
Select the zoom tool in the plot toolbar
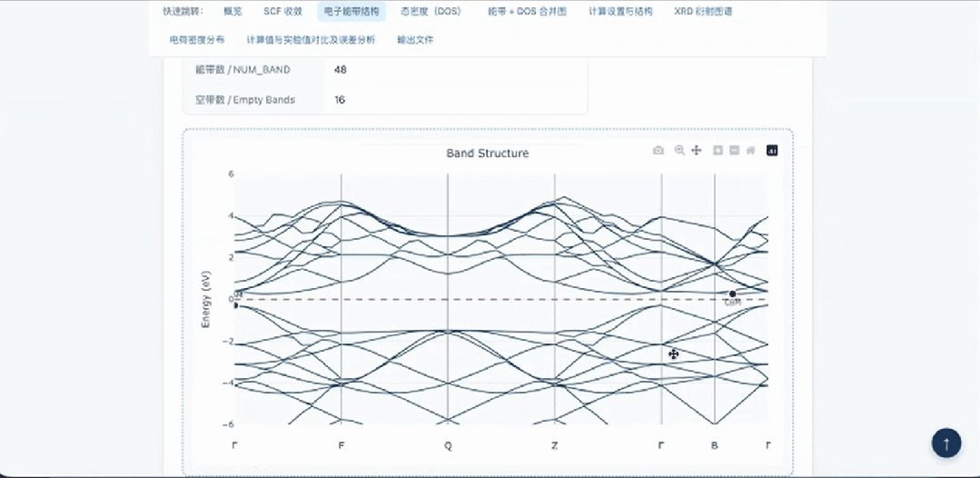click(x=679, y=150)
